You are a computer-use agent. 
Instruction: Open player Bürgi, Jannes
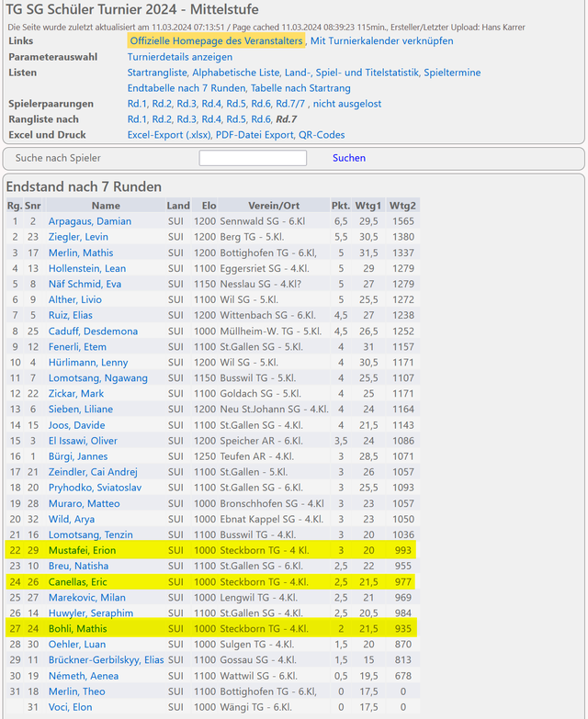click(x=78, y=456)
